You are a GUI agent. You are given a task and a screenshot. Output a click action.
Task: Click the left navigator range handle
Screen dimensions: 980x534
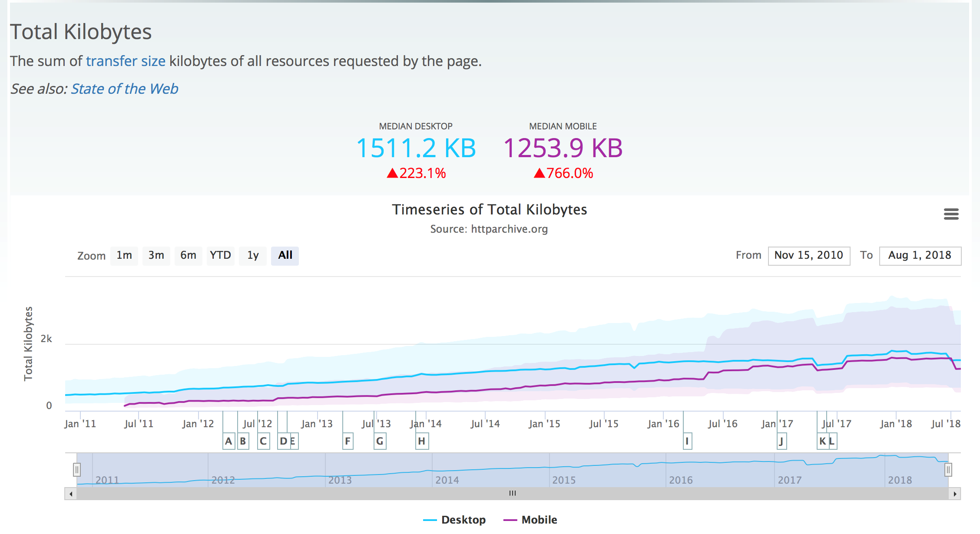77,469
